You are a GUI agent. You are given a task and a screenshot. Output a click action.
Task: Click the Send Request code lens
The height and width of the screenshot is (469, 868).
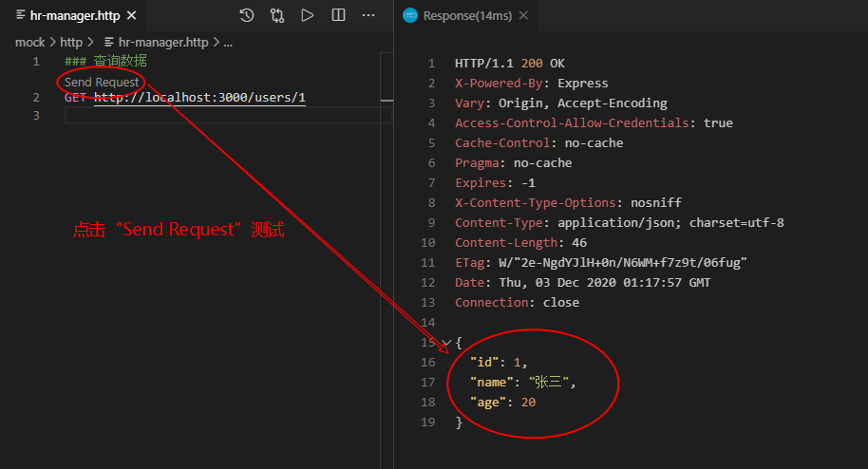(x=102, y=82)
